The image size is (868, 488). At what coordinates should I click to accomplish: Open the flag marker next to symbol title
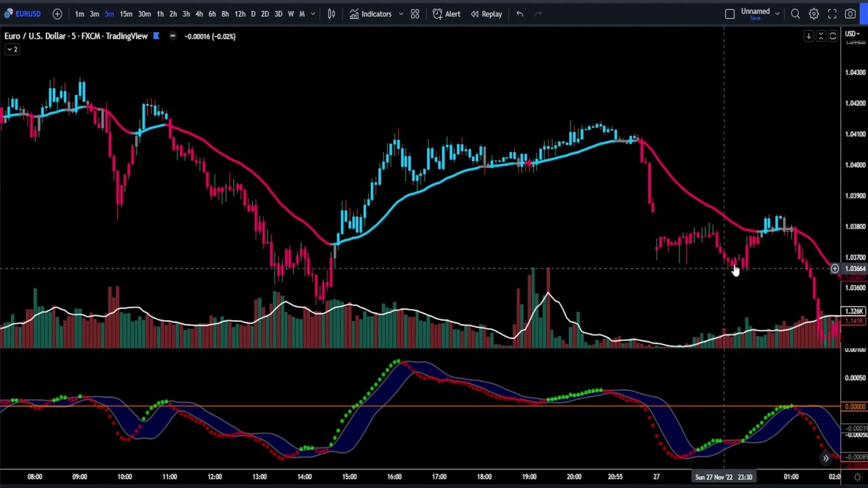coord(156,36)
